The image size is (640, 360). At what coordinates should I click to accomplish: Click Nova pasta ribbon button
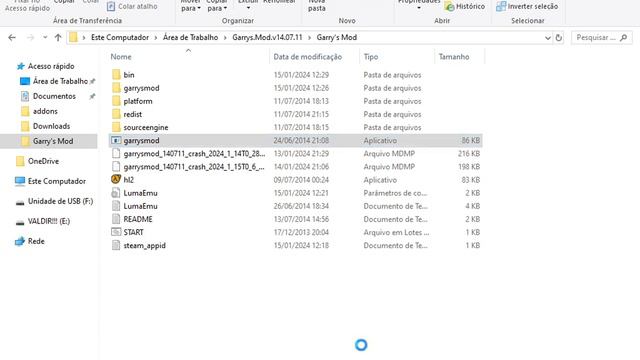point(317,6)
